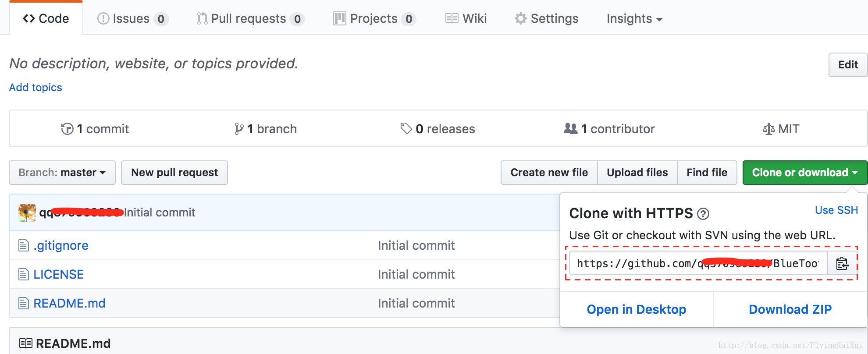The height and width of the screenshot is (354, 868).
Task: Click Create new file button
Action: click(549, 173)
